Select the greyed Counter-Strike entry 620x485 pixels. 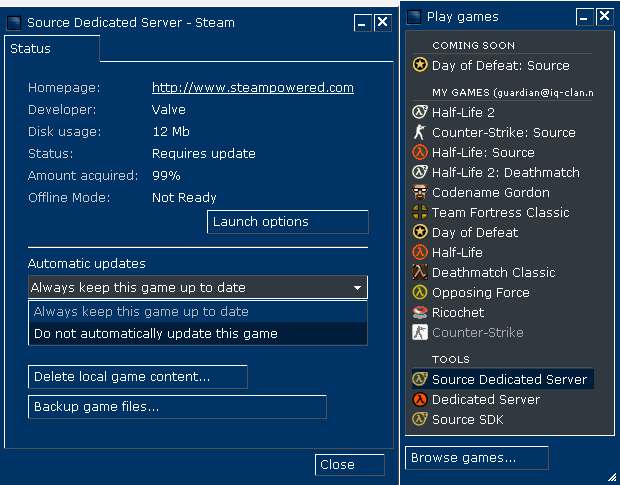[x=502, y=332]
